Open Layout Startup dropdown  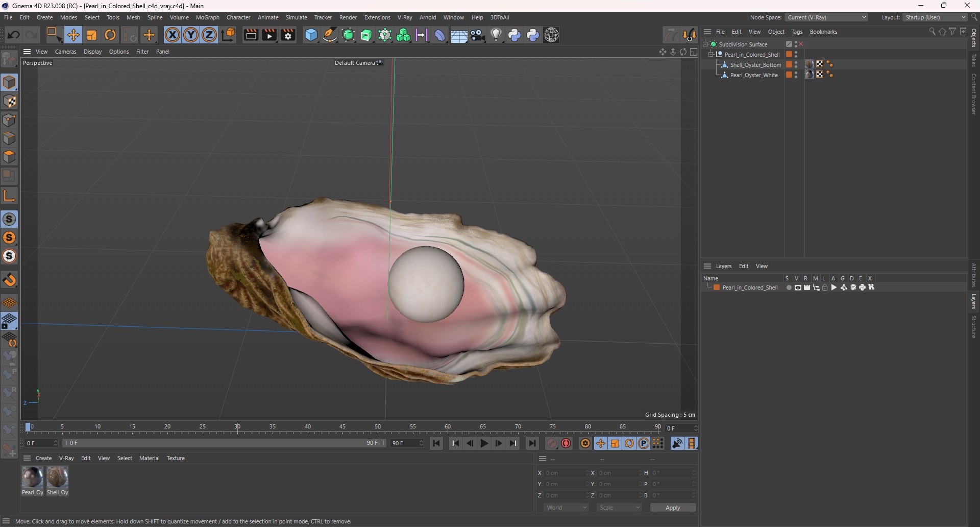pos(935,17)
